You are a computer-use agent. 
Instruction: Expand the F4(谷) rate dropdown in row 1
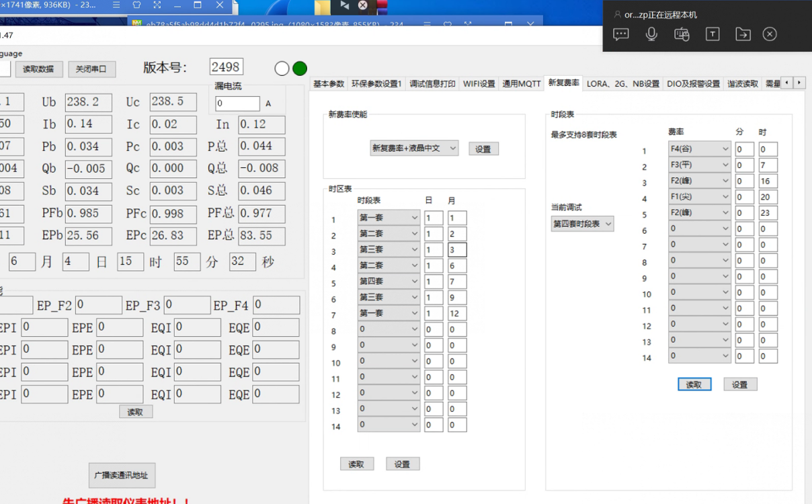click(x=699, y=149)
